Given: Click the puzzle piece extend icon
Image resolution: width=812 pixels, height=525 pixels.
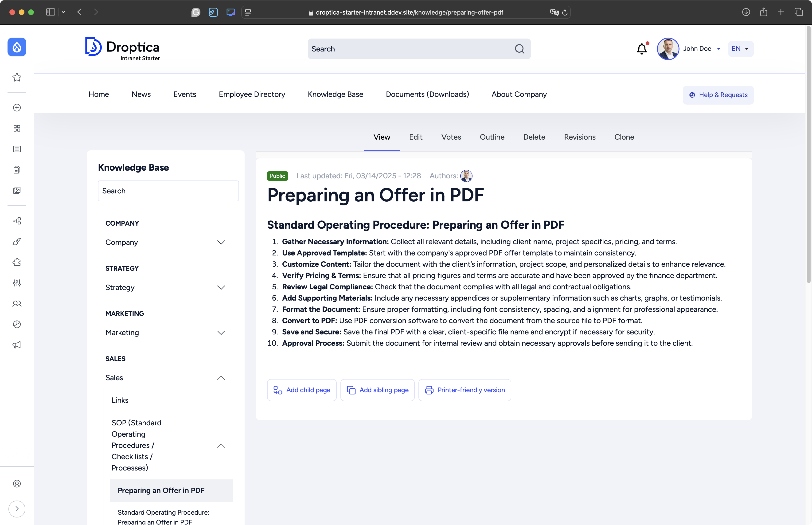Looking at the screenshot, I should pyautogui.click(x=17, y=262).
